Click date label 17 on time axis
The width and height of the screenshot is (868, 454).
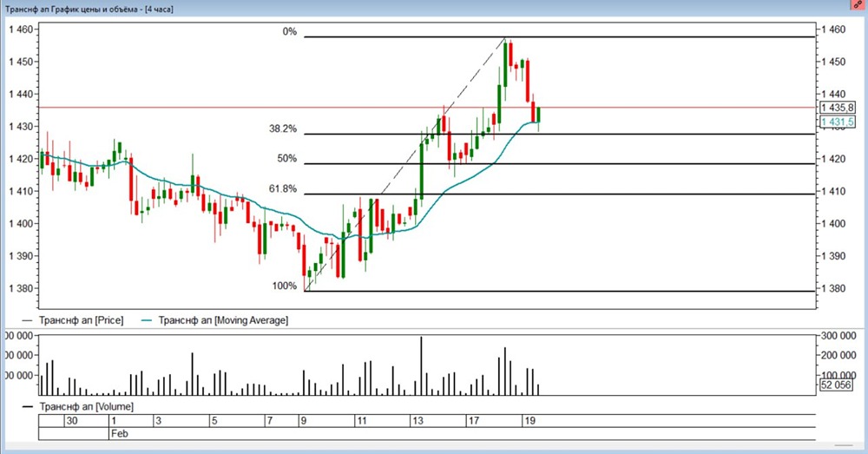tap(474, 421)
